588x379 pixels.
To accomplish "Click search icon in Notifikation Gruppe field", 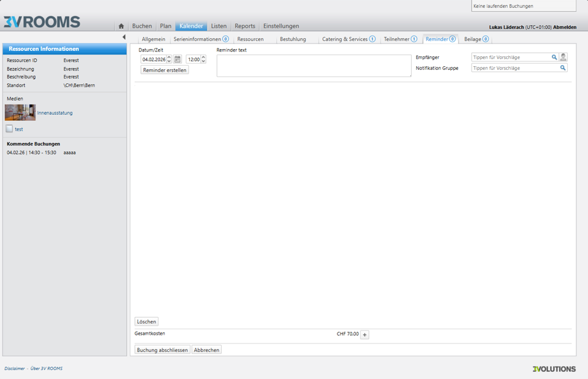I will pos(563,68).
